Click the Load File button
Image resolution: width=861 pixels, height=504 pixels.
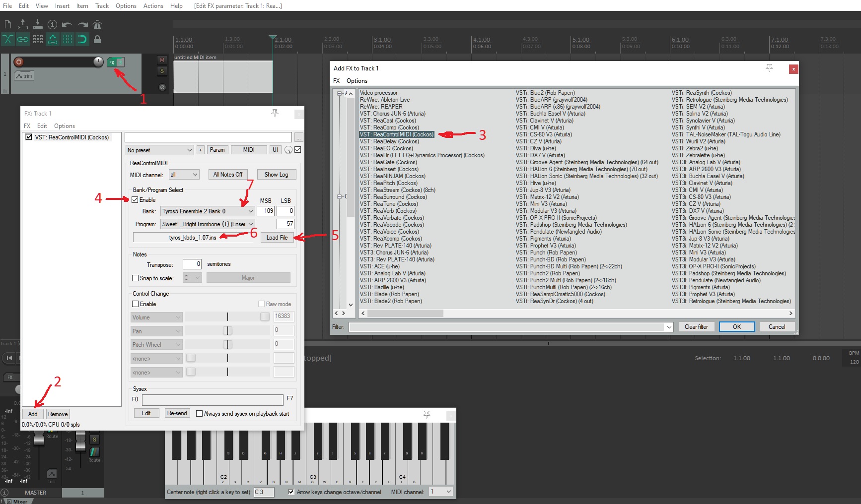point(277,238)
